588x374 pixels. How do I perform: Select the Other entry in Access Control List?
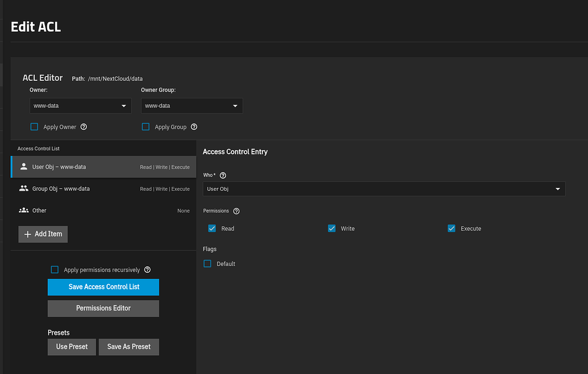click(x=104, y=211)
